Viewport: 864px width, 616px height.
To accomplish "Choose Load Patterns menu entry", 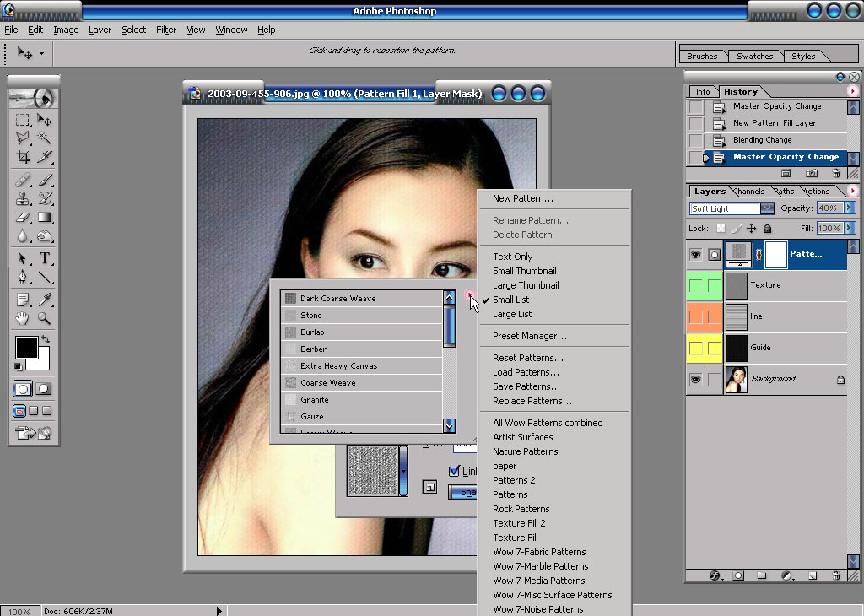I will (x=526, y=372).
